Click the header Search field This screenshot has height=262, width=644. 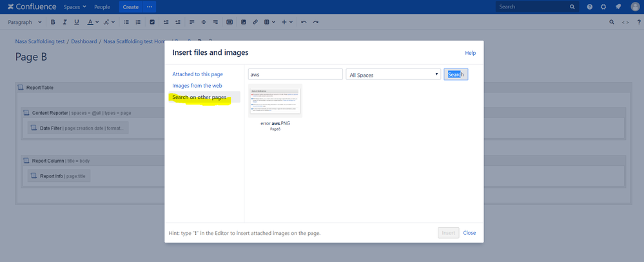[537, 7]
